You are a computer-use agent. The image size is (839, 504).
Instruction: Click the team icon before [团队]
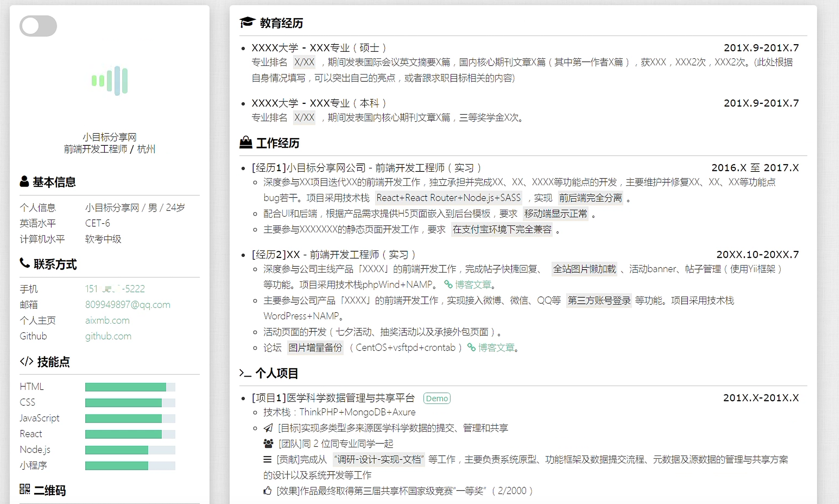pos(268,443)
